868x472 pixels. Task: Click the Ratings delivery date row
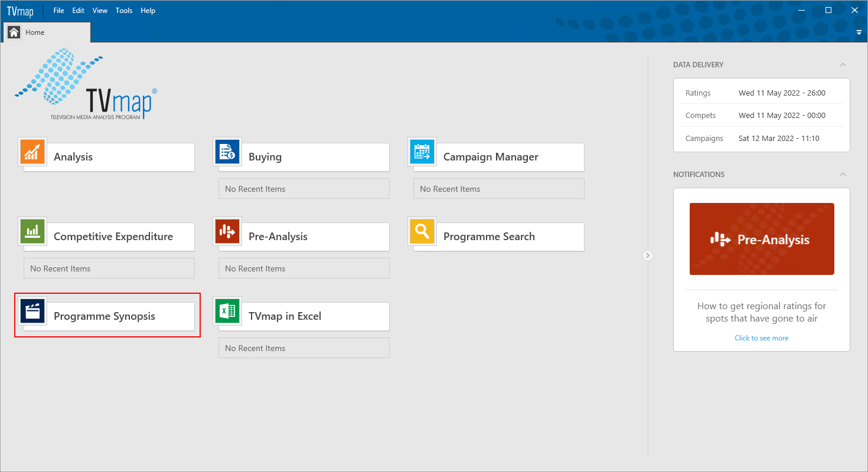point(762,93)
